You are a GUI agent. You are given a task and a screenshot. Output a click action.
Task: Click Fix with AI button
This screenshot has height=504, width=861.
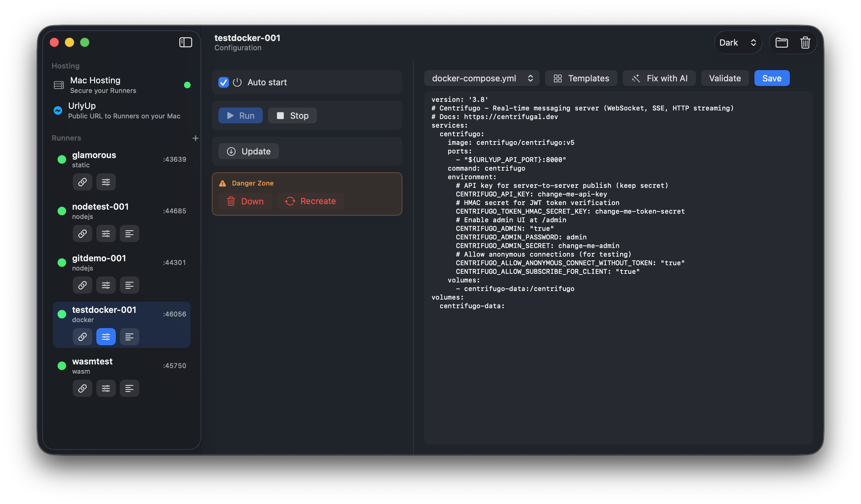659,78
